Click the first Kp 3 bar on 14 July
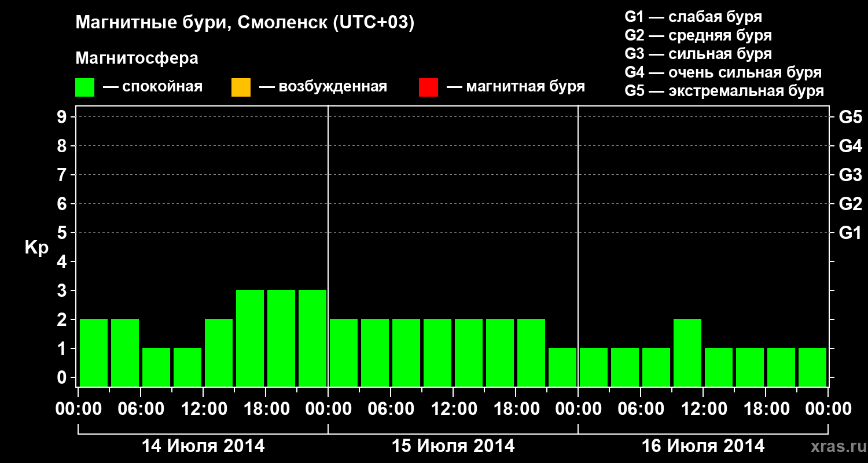This screenshot has width=868, height=463. pos(250,338)
